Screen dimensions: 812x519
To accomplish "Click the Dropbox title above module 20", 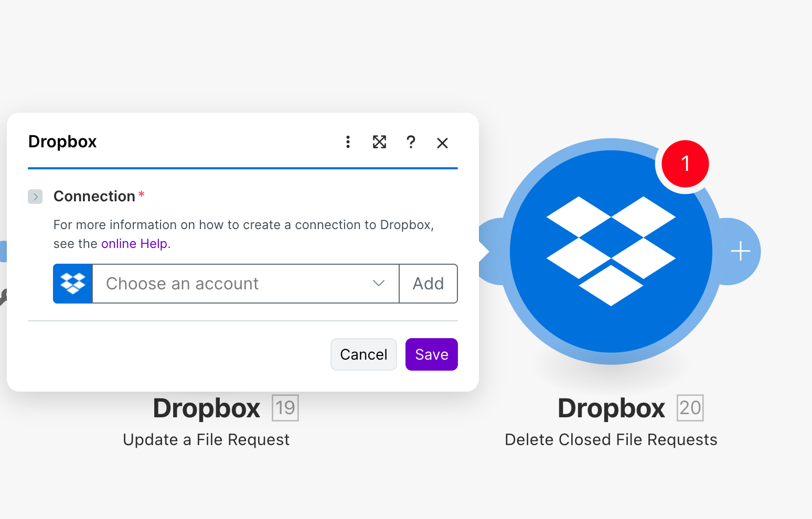I will point(612,408).
